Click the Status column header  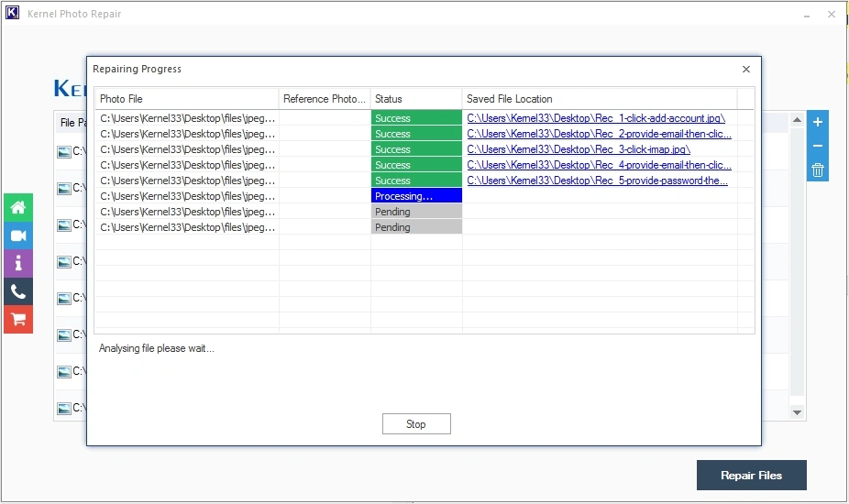[x=415, y=99]
